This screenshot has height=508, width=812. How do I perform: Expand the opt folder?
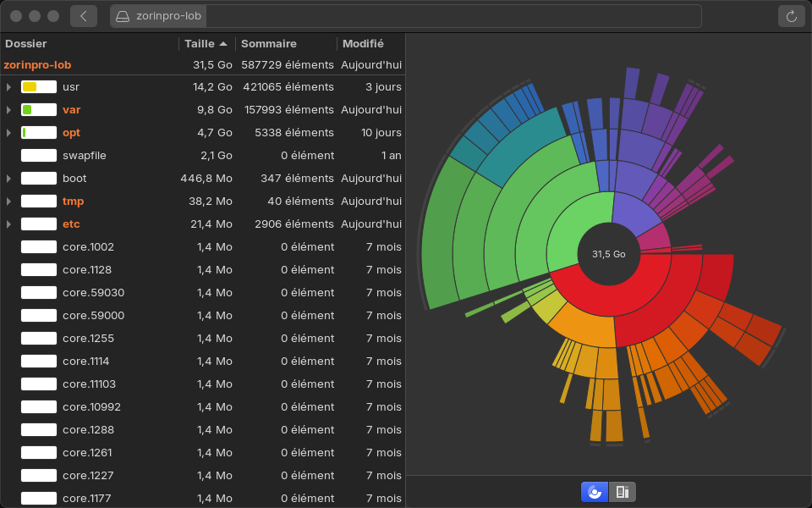pos(8,133)
